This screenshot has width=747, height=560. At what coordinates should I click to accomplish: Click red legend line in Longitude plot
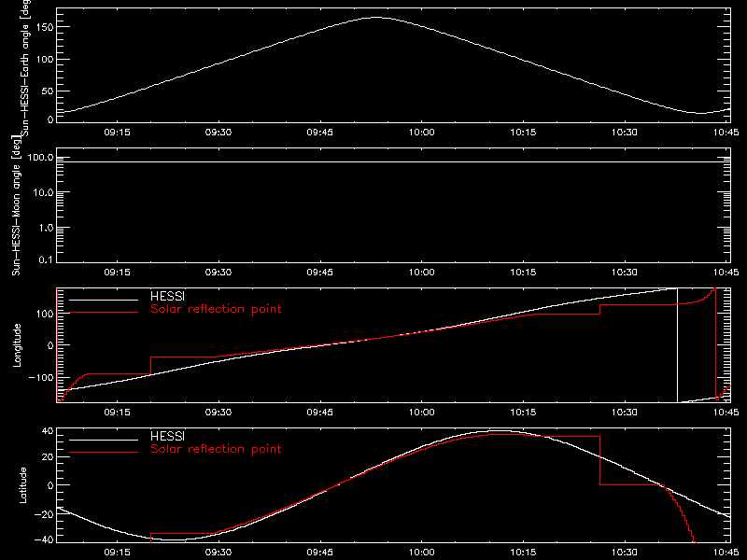coord(104,313)
